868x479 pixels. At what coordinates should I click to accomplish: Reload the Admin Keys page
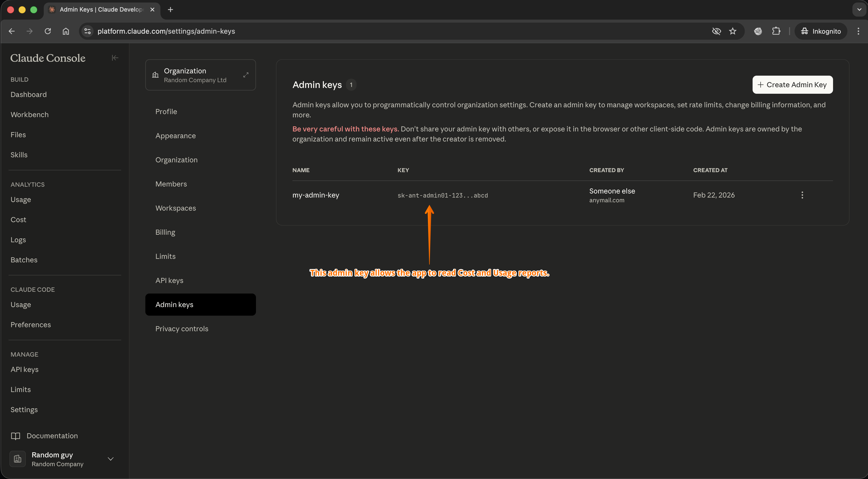(x=48, y=31)
